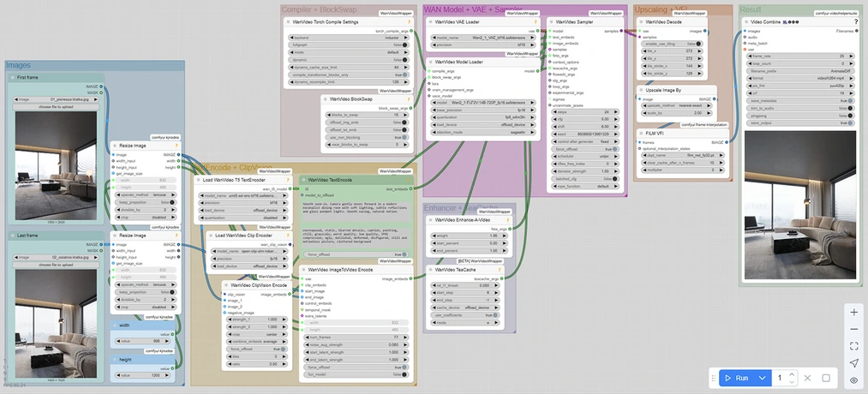This screenshot has height=394, width=868.
Task: Click the paper-plane navigation icon
Action: [853, 363]
